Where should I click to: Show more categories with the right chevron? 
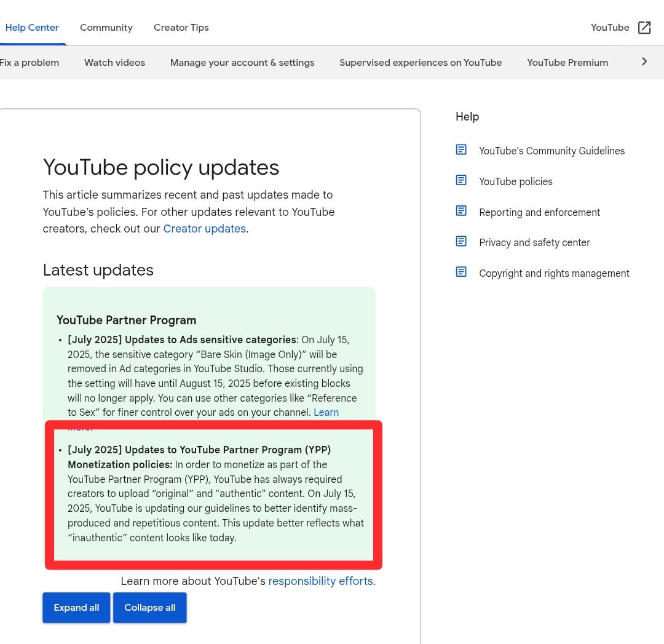pos(644,62)
